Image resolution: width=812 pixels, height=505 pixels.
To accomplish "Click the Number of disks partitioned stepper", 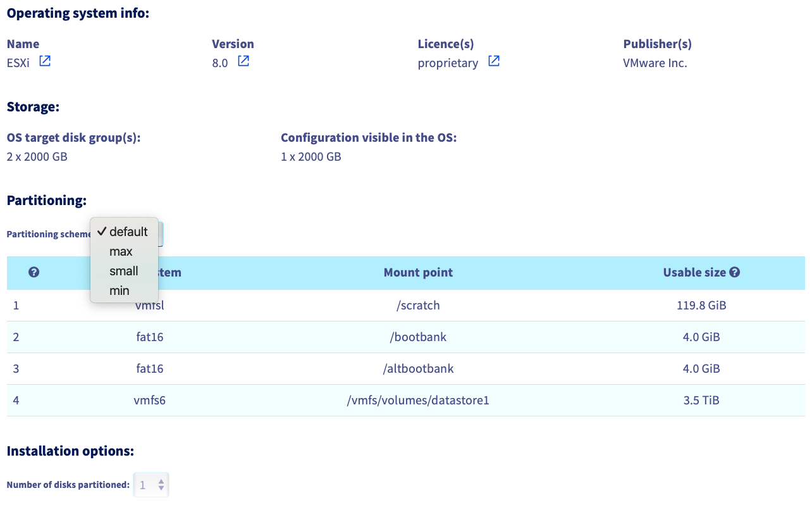I will tap(151, 485).
